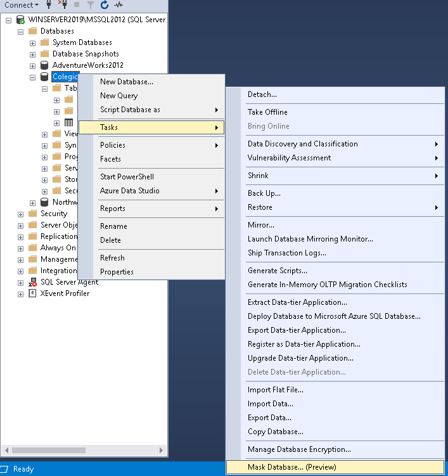The image size is (448, 476).
Task: Click the Filter funnel icon in toolbar
Action: (x=91, y=5)
